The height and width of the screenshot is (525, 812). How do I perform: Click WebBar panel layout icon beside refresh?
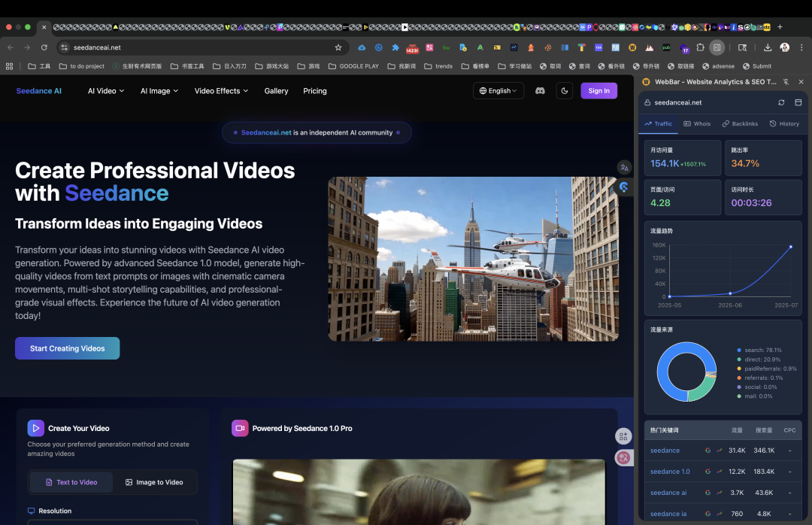pos(798,102)
